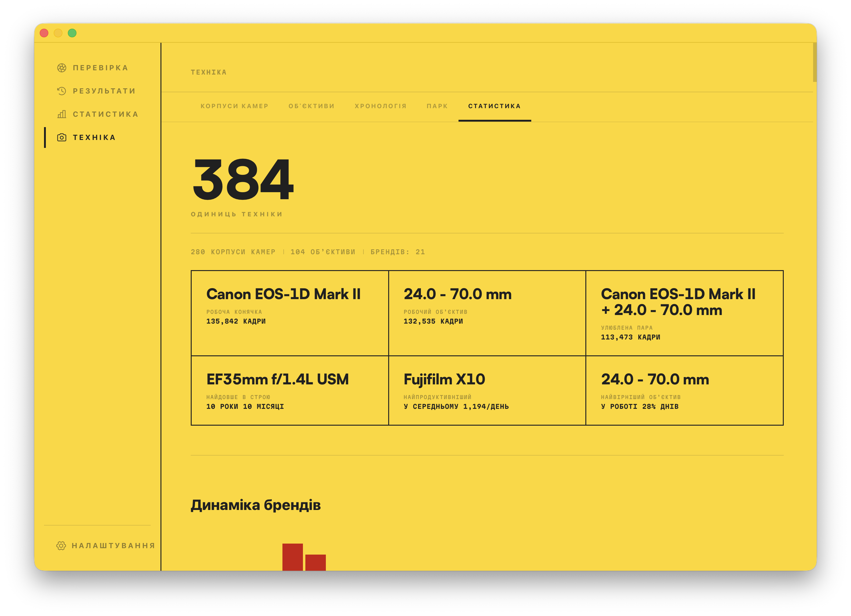851x616 pixels.
Task: Open the Корпуси камер tab
Action: [234, 106]
